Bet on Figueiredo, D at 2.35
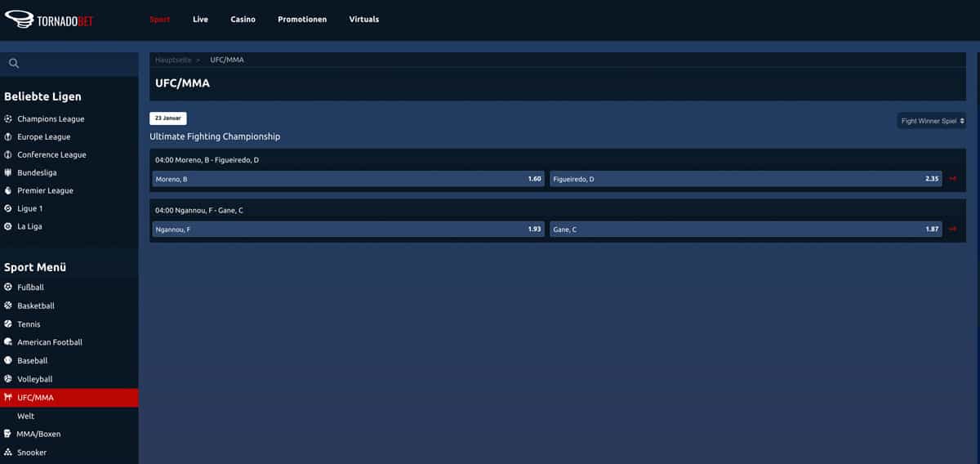This screenshot has width=980, height=464. tap(746, 179)
